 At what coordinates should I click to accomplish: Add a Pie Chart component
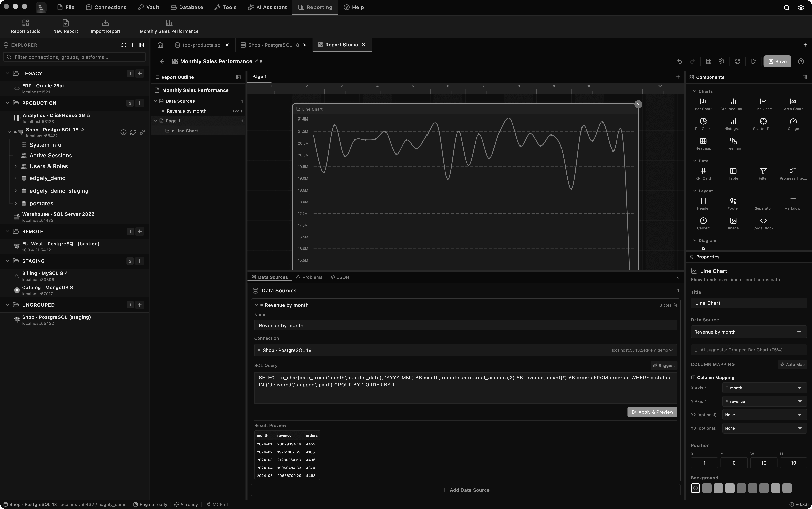click(703, 124)
